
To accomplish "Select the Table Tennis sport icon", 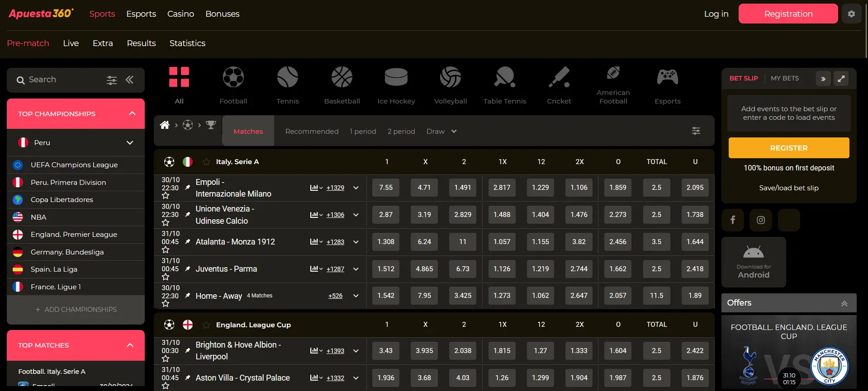I will [505, 77].
